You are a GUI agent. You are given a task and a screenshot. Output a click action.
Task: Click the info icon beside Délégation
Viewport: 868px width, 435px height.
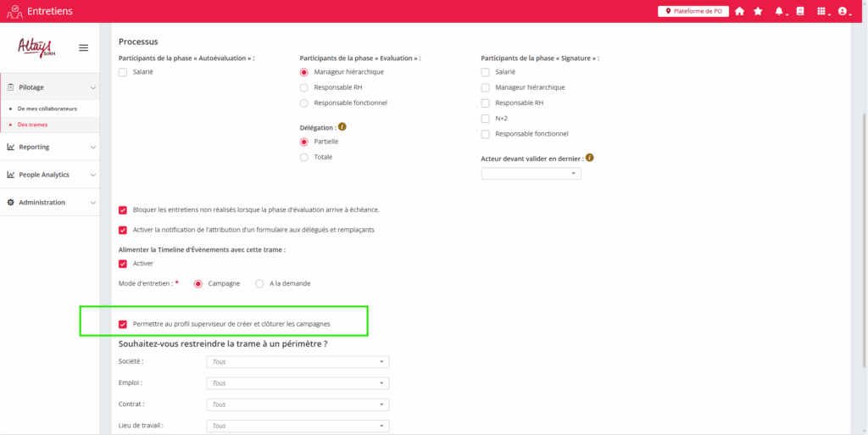pos(342,126)
